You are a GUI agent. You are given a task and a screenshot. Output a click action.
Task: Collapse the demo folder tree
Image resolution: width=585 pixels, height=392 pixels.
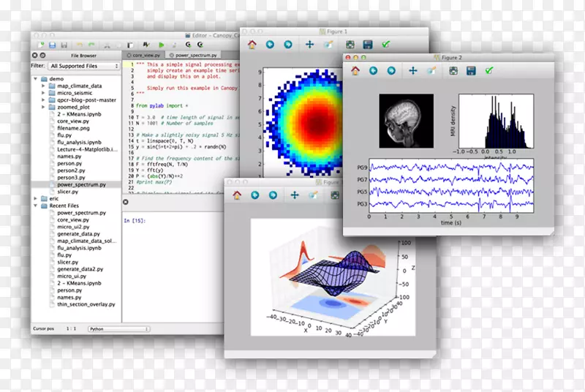coord(35,78)
